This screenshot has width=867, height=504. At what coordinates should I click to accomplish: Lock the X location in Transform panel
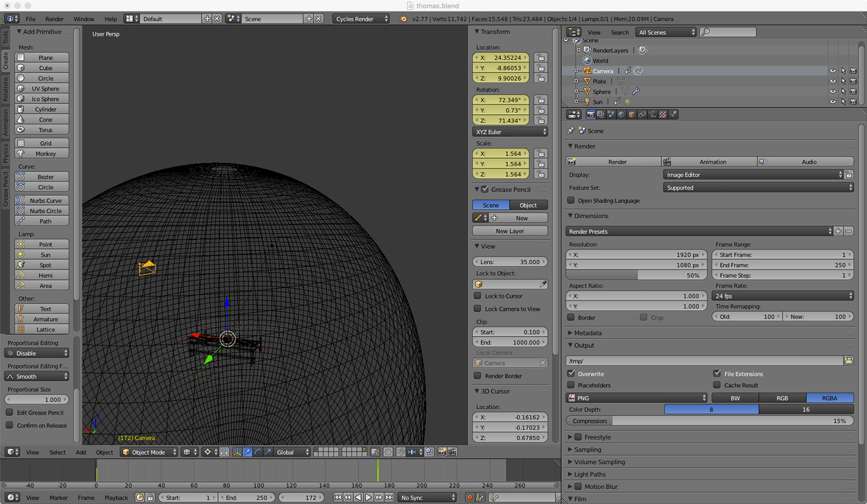pyautogui.click(x=541, y=58)
